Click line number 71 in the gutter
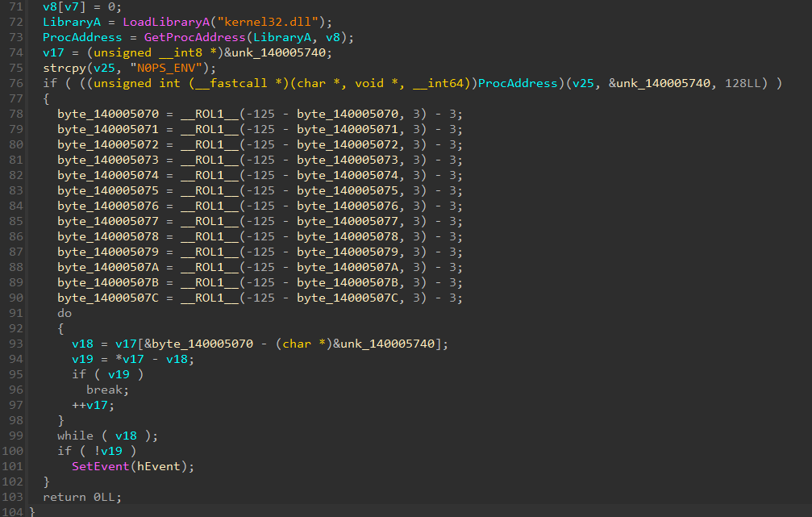812x517 pixels. (16, 6)
